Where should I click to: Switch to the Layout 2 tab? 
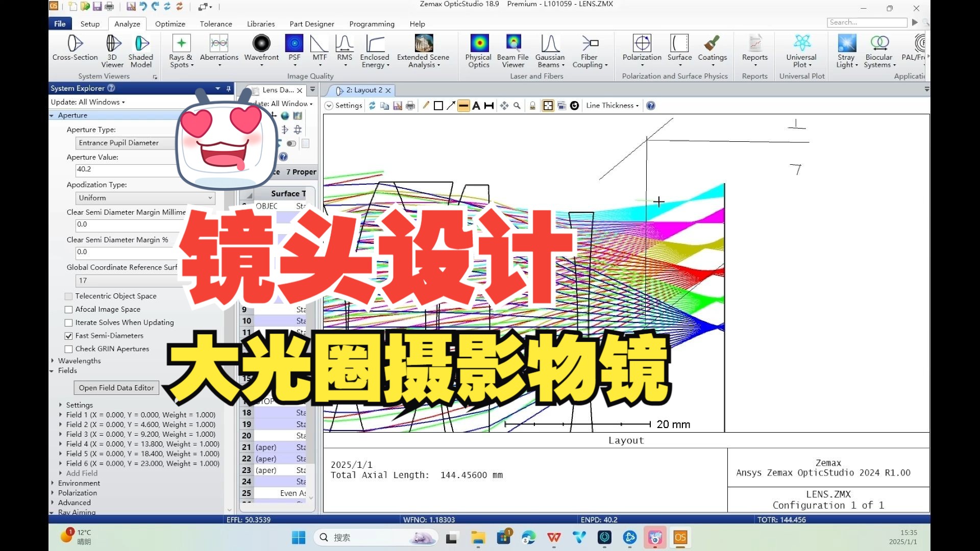point(363,90)
